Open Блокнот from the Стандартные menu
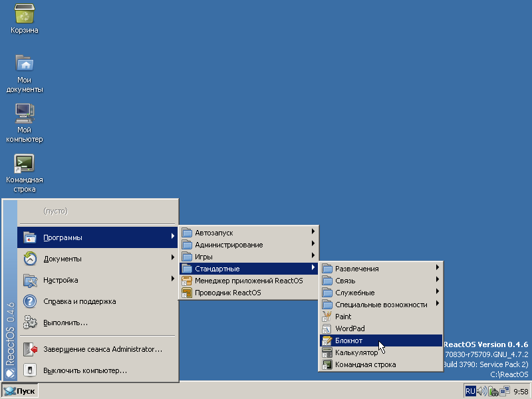532x399 pixels. [381, 340]
